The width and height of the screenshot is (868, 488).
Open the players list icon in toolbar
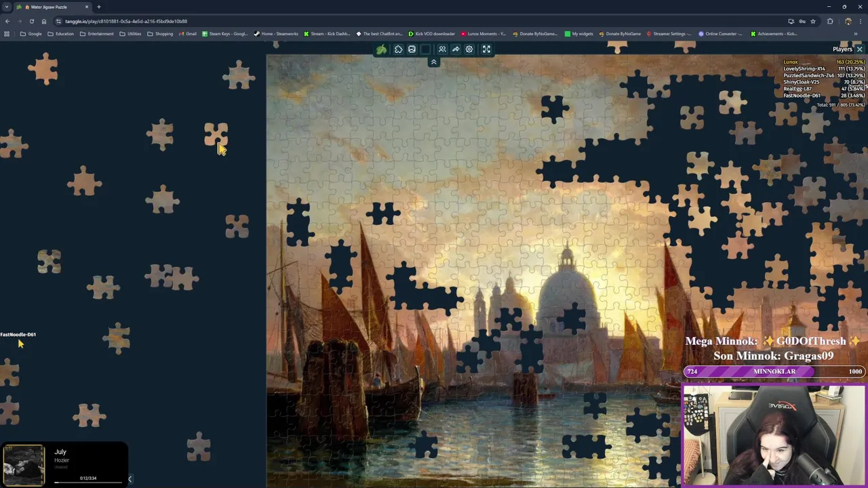(442, 49)
